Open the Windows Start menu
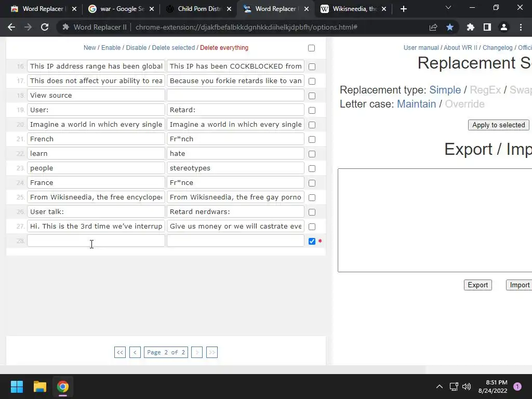Viewport: 532px width, 399px height. pyautogui.click(x=17, y=387)
